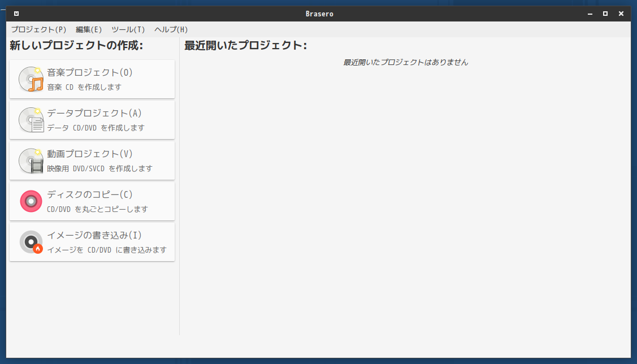
Task: Start a new データプロジェクト(A)
Action: click(x=92, y=120)
